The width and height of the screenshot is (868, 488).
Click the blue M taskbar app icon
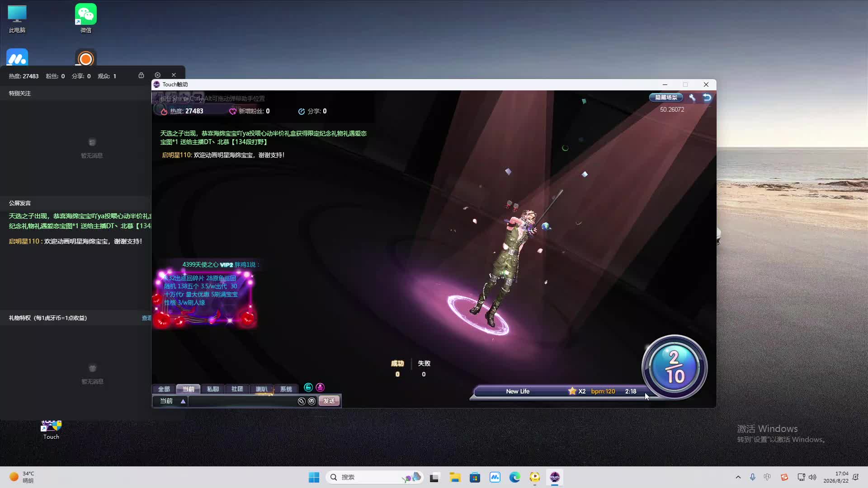click(x=495, y=477)
